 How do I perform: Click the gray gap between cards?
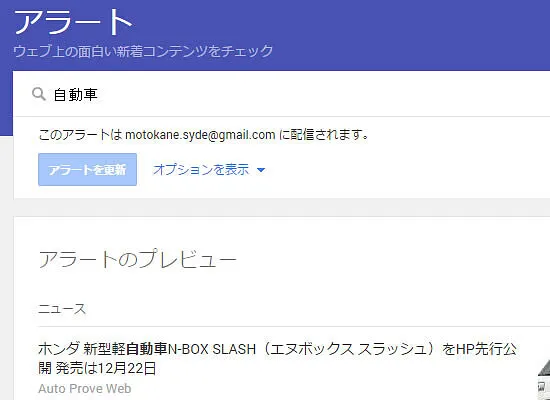[281, 207]
